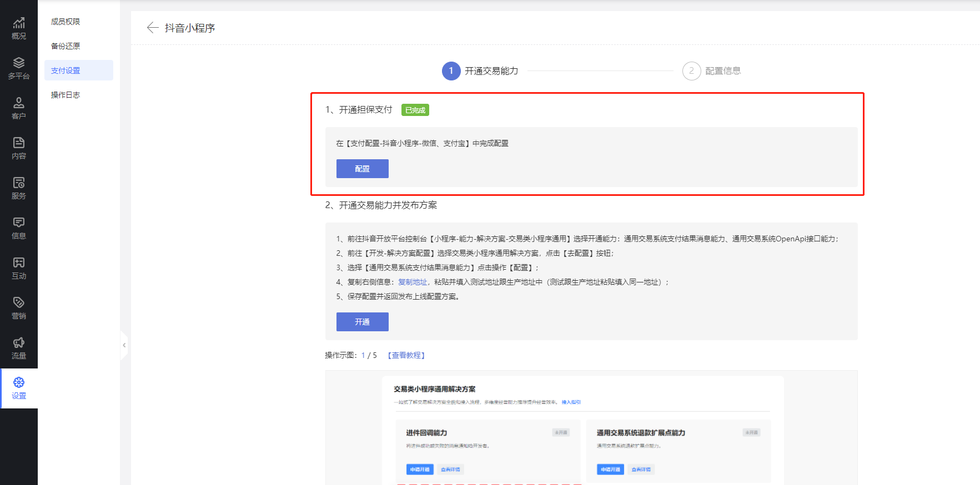Open the 概况 overview sidebar icon
This screenshot has height=485, width=980.
click(x=19, y=28)
